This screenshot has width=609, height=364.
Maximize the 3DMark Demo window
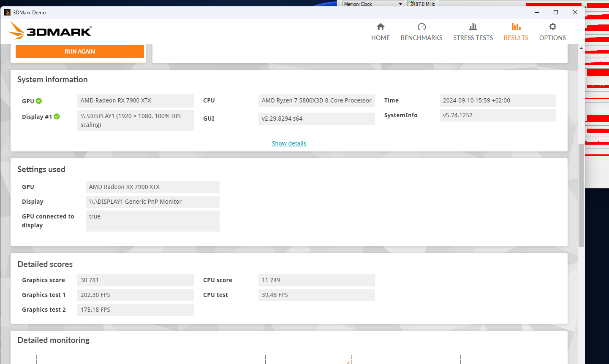point(556,12)
